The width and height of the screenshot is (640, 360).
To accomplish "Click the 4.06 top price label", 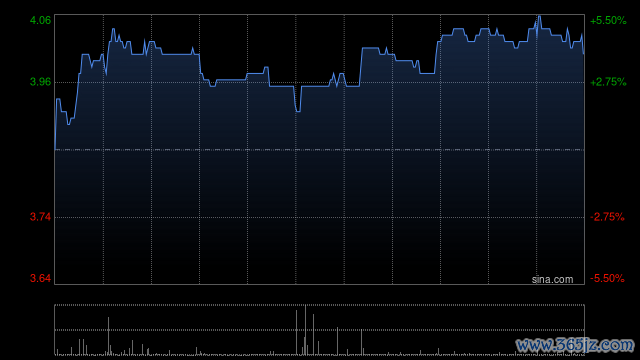I will (40, 20).
